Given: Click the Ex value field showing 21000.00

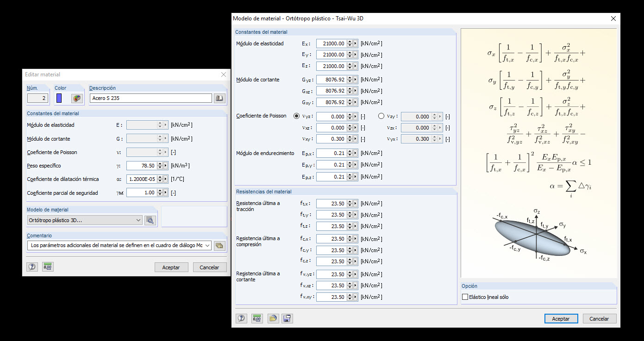Looking at the screenshot, I should click(331, 43).
